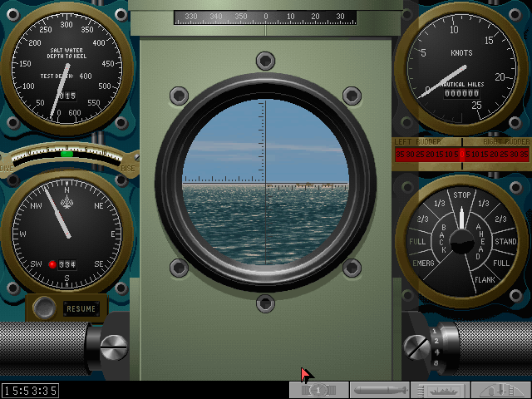
Task: Click the numbered gauges station icon in bottom bar
Action: [x=319, y=390]
